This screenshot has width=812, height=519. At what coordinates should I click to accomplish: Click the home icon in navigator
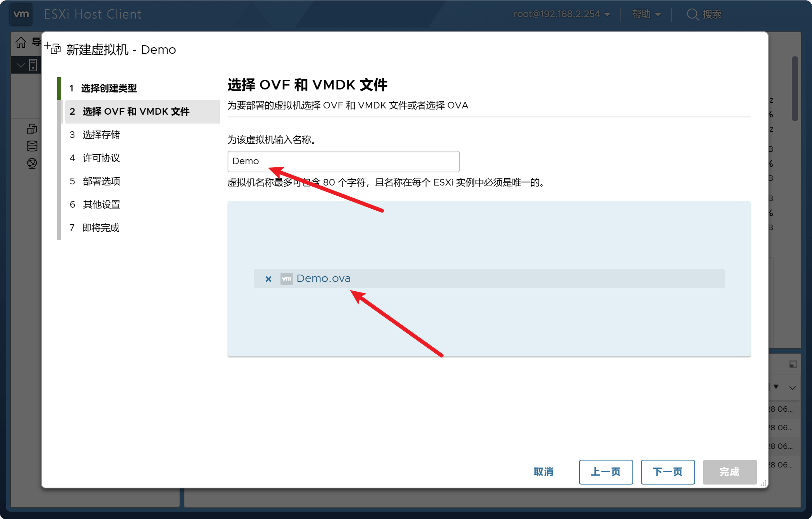(21, 42)
